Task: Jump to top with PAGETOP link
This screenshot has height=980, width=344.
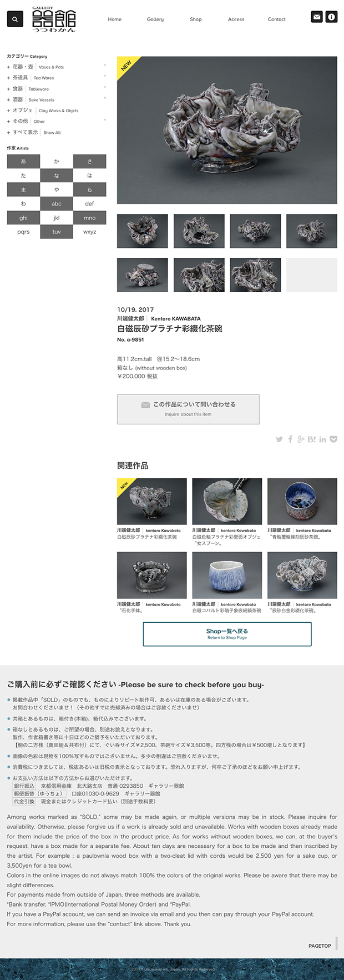Action: tap(320, 946)
